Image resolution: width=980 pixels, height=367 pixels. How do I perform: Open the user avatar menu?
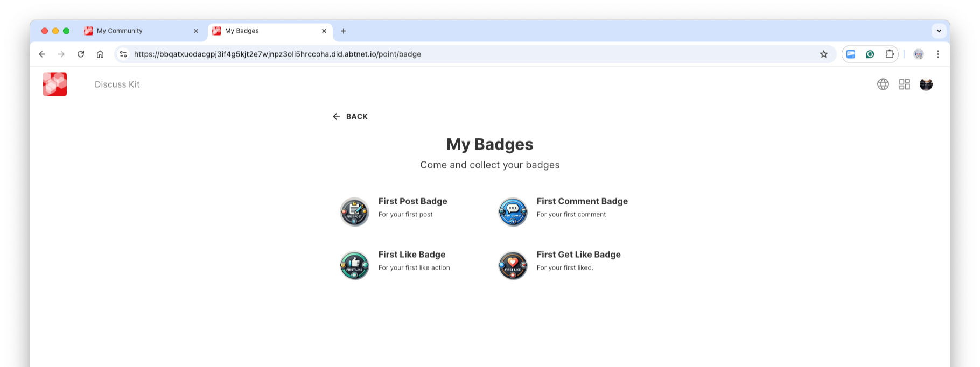pos(926,84)
